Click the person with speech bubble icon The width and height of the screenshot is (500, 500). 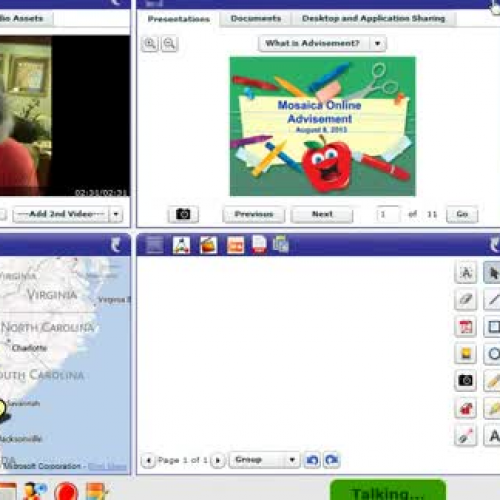35,491
